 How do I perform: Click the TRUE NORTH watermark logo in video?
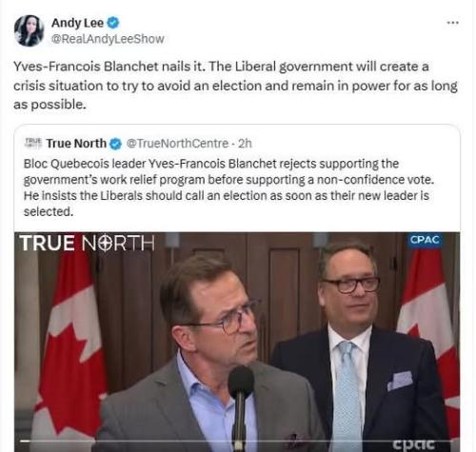coord(87,244)
